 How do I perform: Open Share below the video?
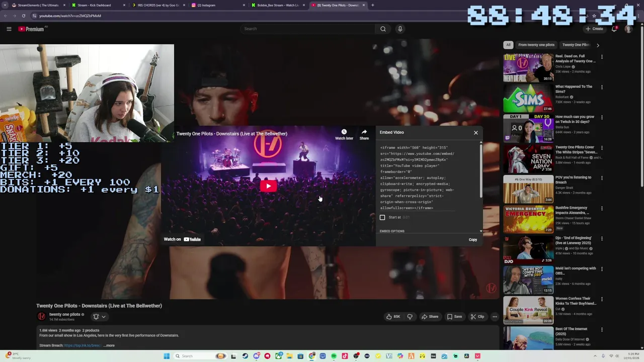pos(430,317)
